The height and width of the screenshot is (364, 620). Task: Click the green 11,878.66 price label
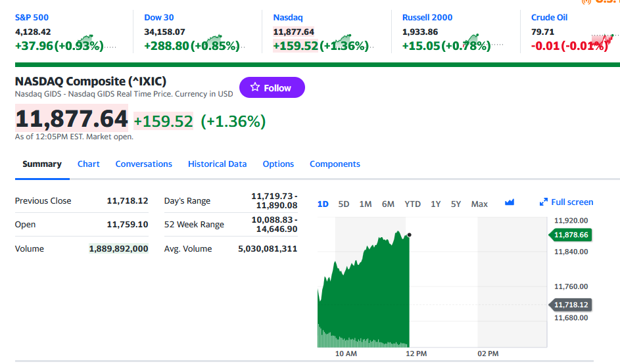pyautogui.click(x=570, y=235)
